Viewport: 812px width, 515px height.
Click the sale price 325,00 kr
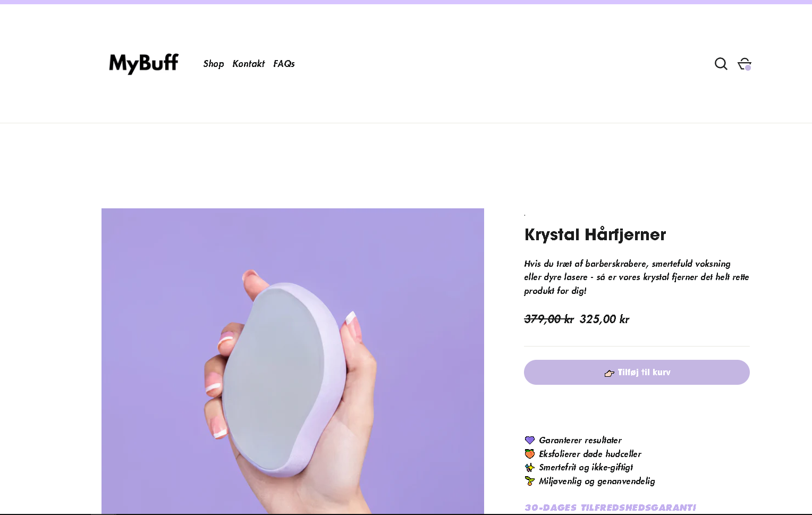click(x=604, y=319)
